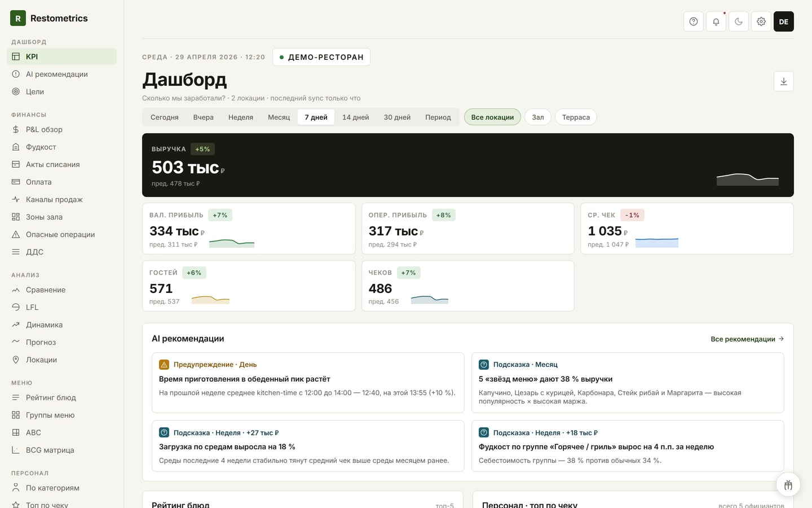
Task: Toggle the Терраса location chip
Action: (576, 117)
